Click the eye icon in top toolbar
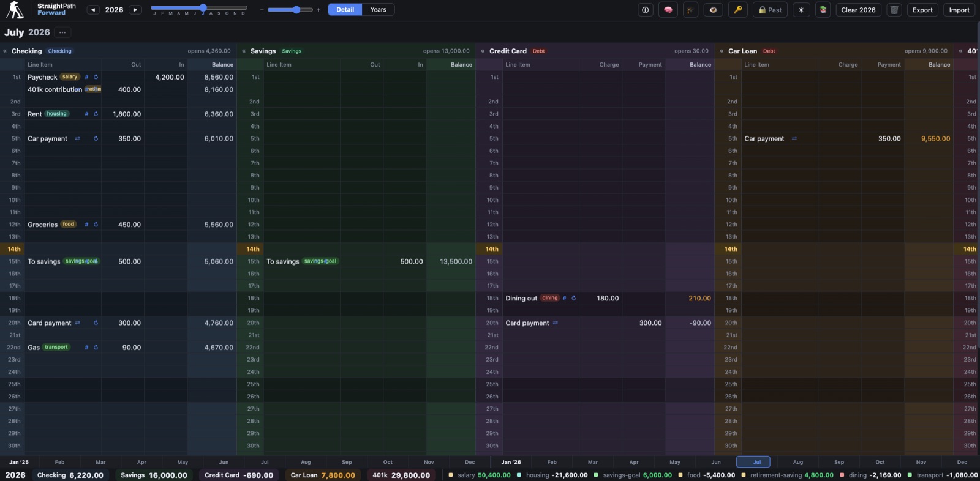 [713, 10]
